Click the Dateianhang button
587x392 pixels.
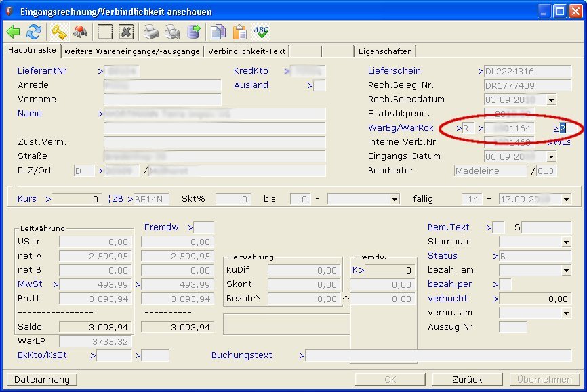(x=41, y=379)
